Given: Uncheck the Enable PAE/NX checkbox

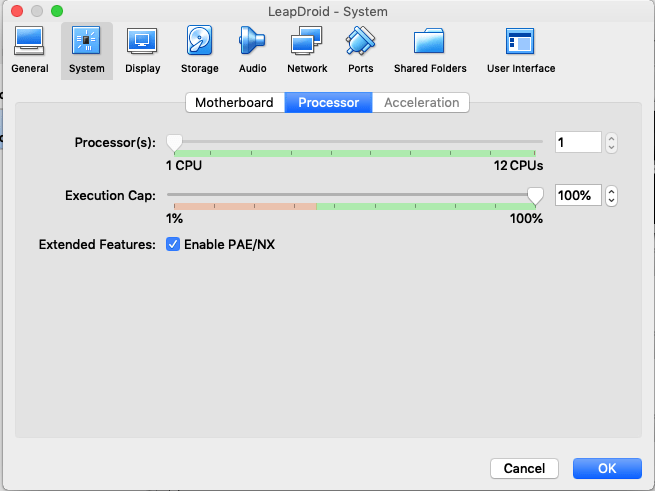Looking at the screenshot, I should point(173,244).
